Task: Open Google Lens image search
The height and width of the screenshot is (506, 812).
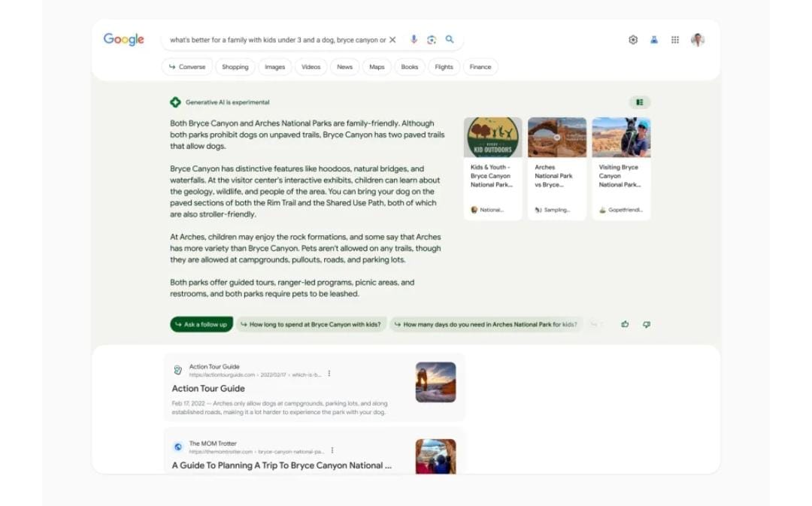Action: [432, 40]
